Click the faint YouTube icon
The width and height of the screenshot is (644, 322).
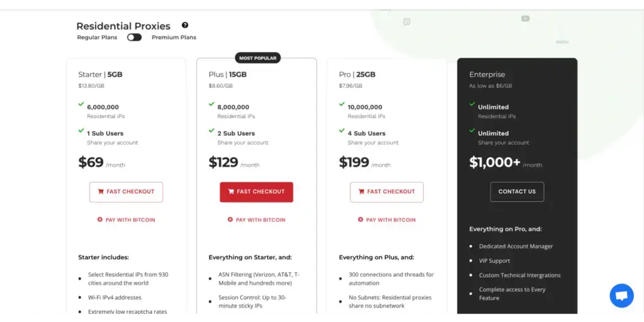tap(525, 18)
